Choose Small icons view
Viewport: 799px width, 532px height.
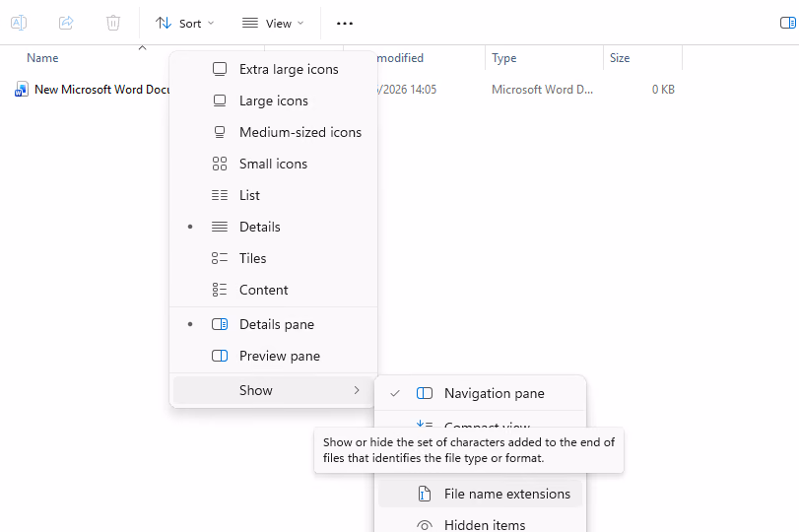click(x=273, y=165)
